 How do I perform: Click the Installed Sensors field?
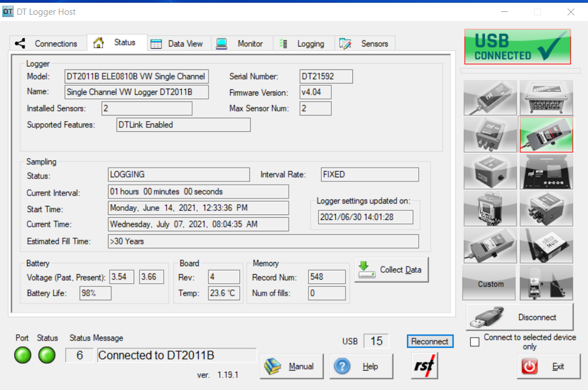point(147,109)
